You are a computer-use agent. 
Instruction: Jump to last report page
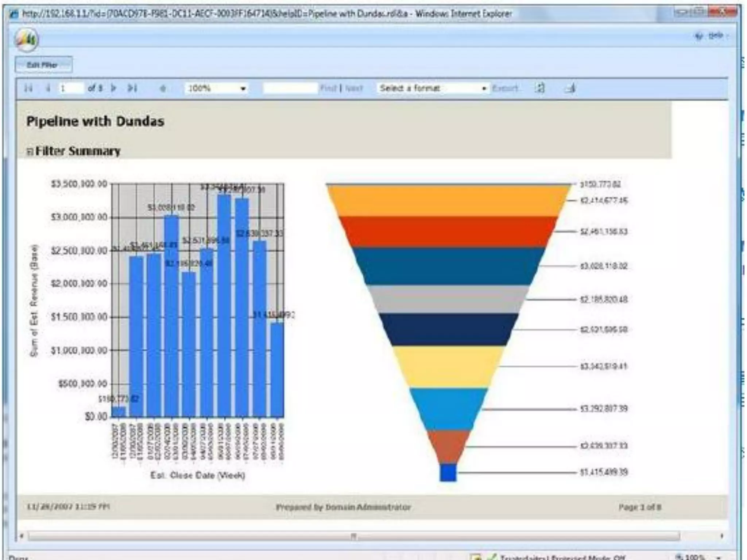coord(132,88)
